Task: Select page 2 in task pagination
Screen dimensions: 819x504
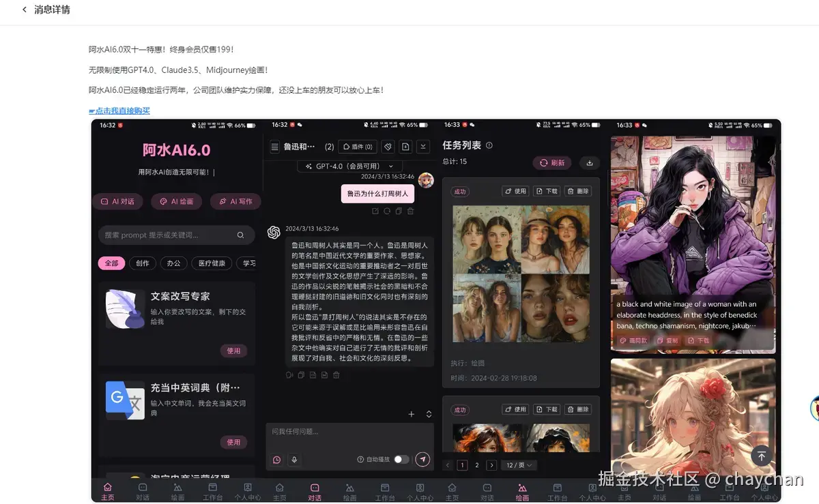Action: point(476,465)
